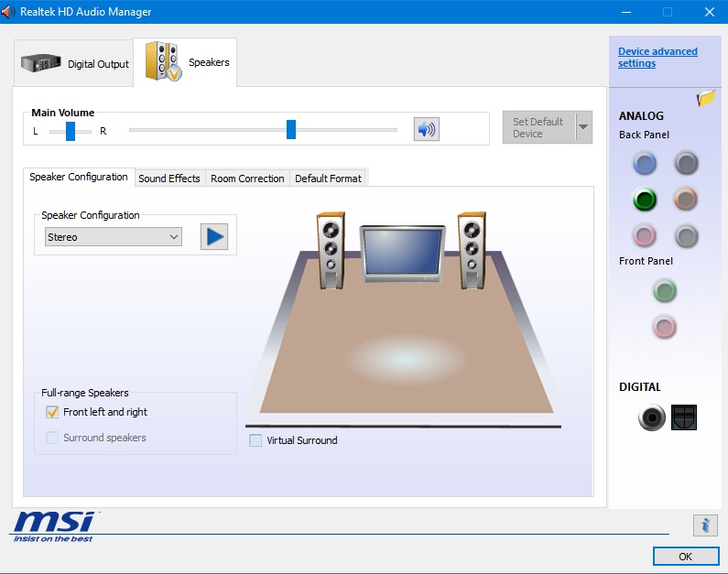Click the pink front panel microphone jack
The image size is (728, 574).
[665, 327]
